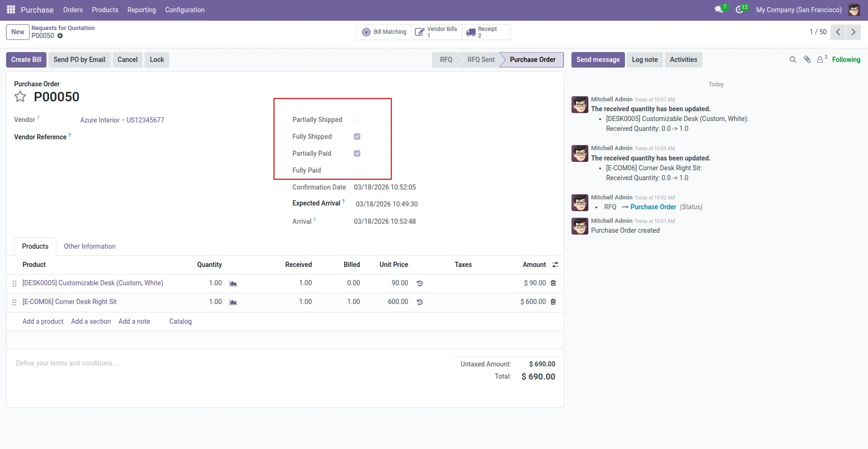Click the paperclip attachments icon

[x=807, y=60]
